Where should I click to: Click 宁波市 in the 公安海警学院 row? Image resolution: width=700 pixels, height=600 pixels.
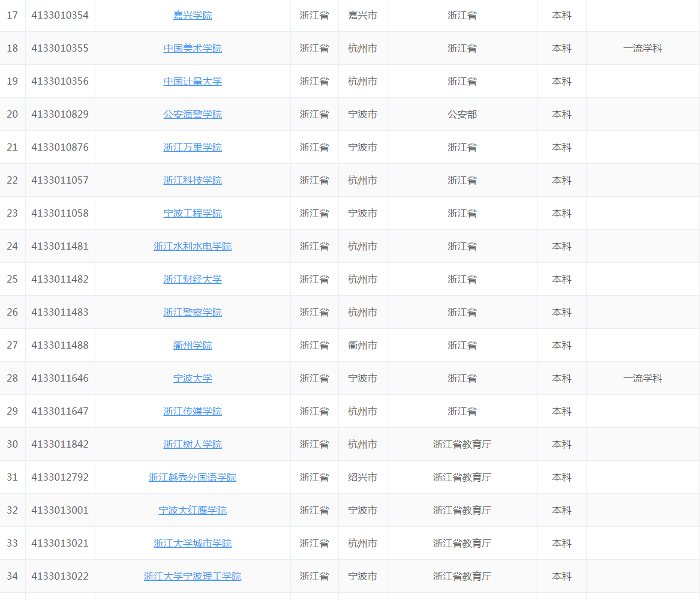coord(362,114)
